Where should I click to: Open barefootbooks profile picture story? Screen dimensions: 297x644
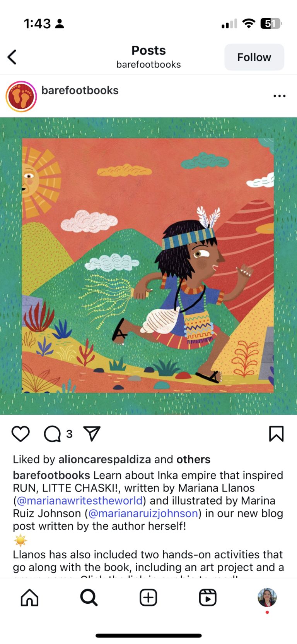pyautogui.click(x=21, y=96)
